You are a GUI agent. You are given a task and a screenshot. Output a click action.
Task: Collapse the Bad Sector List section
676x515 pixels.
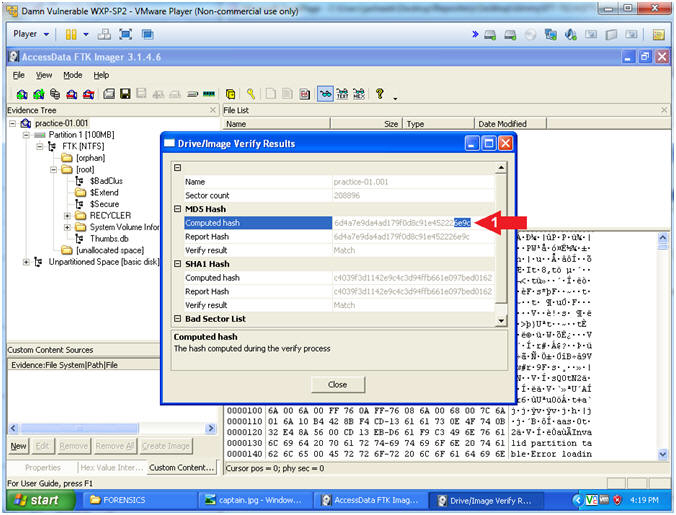[x=178, y=318]
